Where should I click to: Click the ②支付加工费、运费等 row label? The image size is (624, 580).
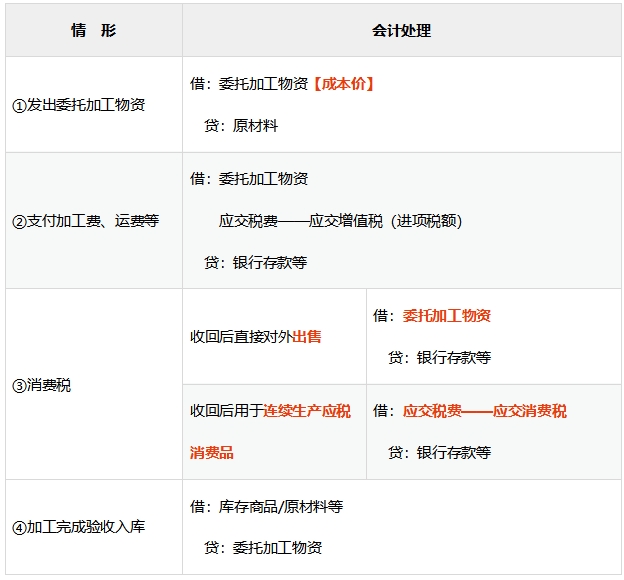[x=85, y=221]
